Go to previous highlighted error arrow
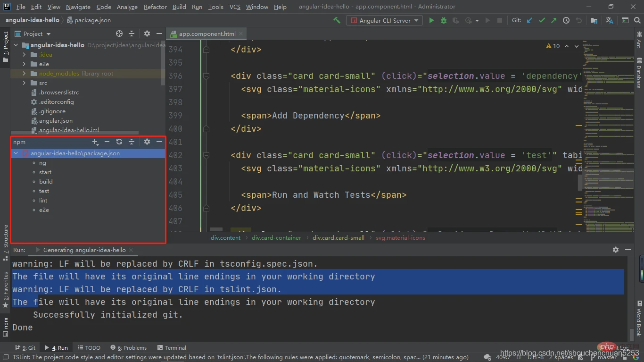The width and height of the screenshot is (644, 362). coord(567,46)
